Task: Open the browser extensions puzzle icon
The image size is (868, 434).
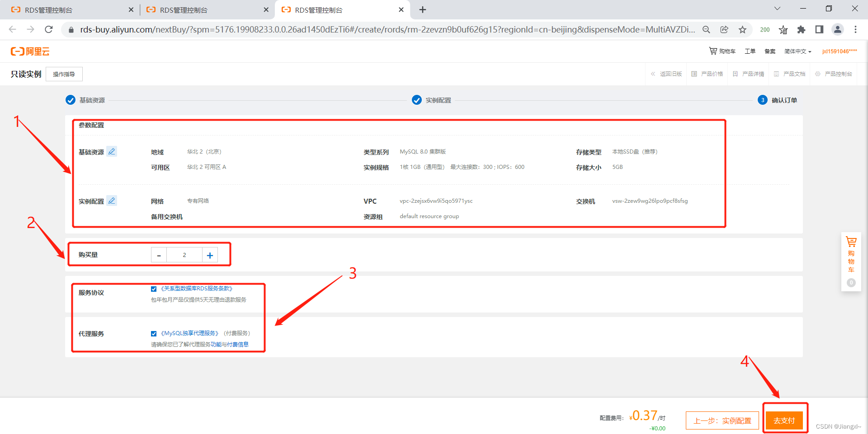Action: (801, 29)
